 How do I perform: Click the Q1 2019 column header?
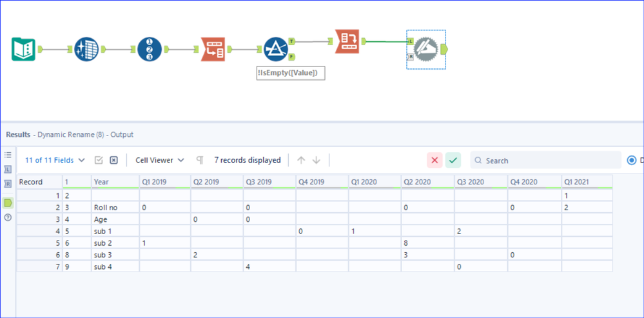click(x=165, y=182)
